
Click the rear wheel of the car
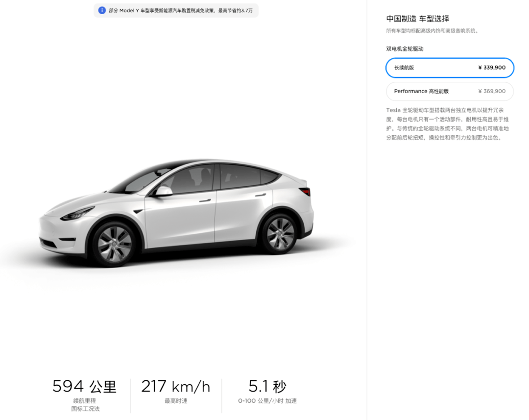click(x=280, y=234)
